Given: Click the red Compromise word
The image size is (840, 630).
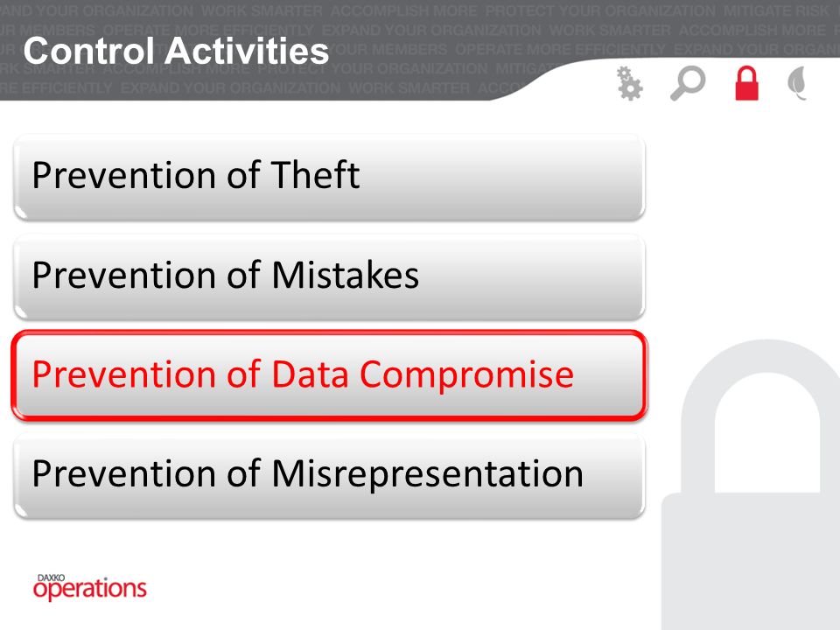Looking at the screenshot, I should click(x=466, y=375).
